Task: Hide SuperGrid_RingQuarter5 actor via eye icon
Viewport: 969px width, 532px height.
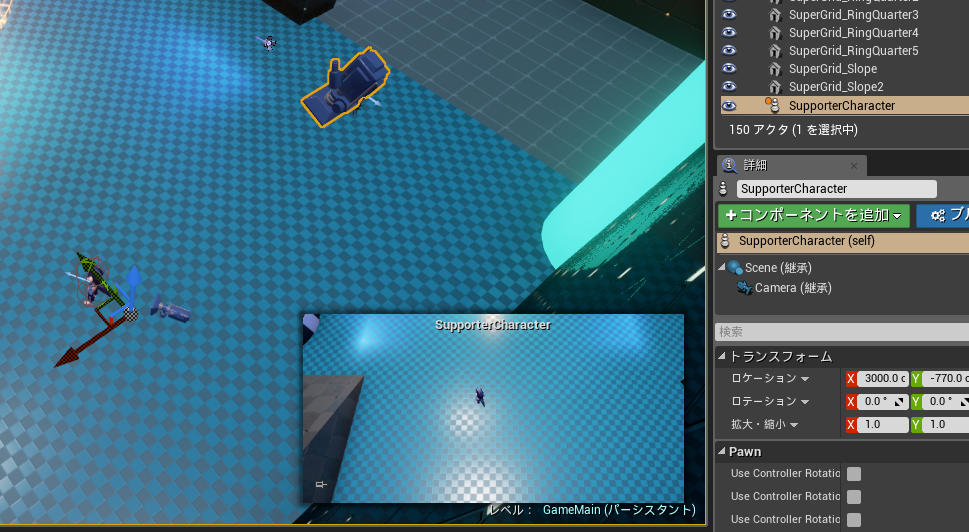Action: coord(729,50)
